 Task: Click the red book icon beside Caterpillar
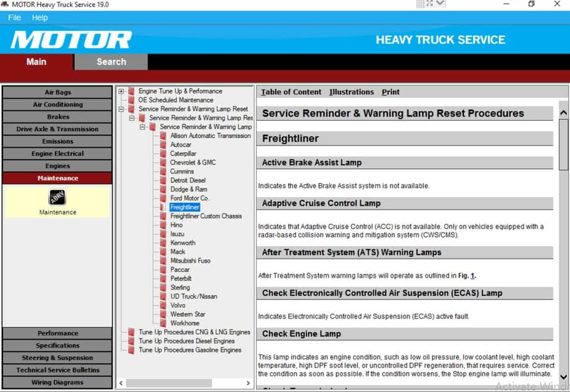[x=163, y=153]
